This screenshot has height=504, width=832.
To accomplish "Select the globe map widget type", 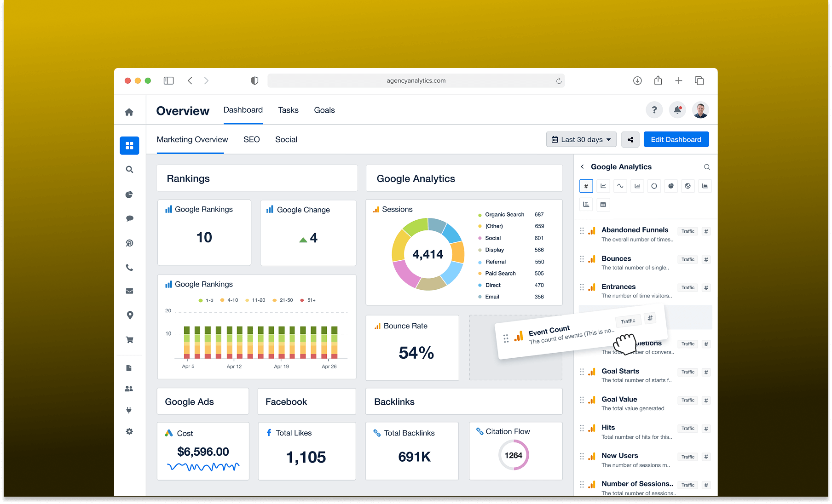I will coord(688,186).
